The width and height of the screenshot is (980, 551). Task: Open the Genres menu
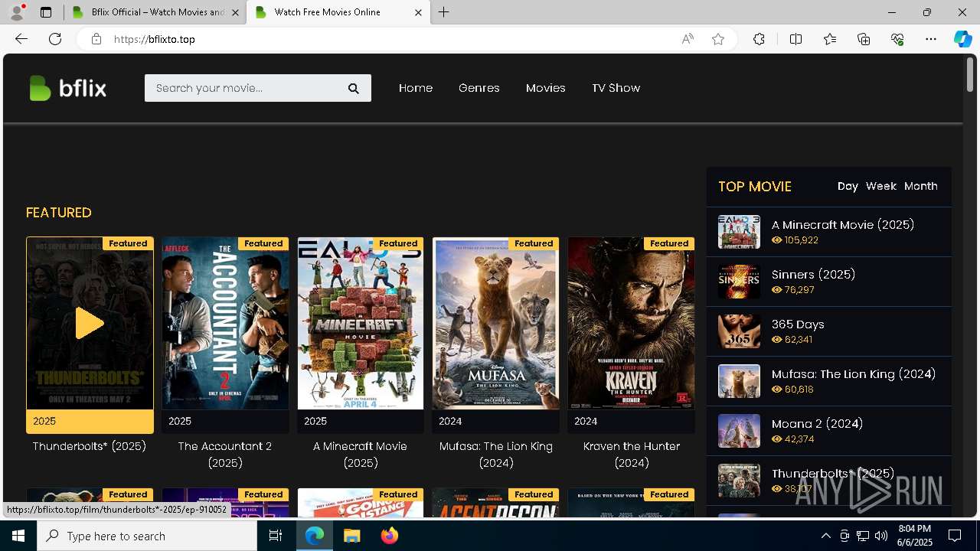tap(479, 88)
